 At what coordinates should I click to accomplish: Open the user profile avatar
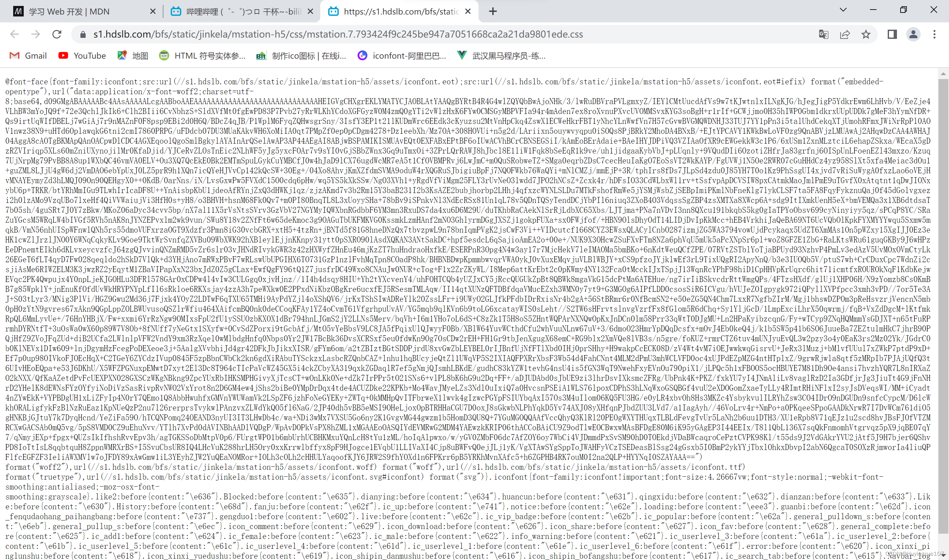[913, 34]
